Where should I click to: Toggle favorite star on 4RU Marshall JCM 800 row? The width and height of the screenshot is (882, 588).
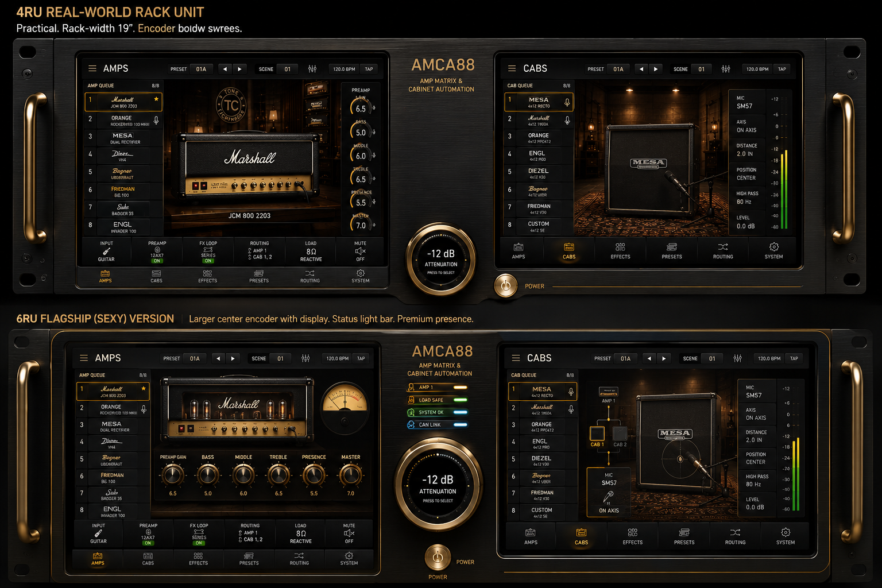(x=156, y=99)
